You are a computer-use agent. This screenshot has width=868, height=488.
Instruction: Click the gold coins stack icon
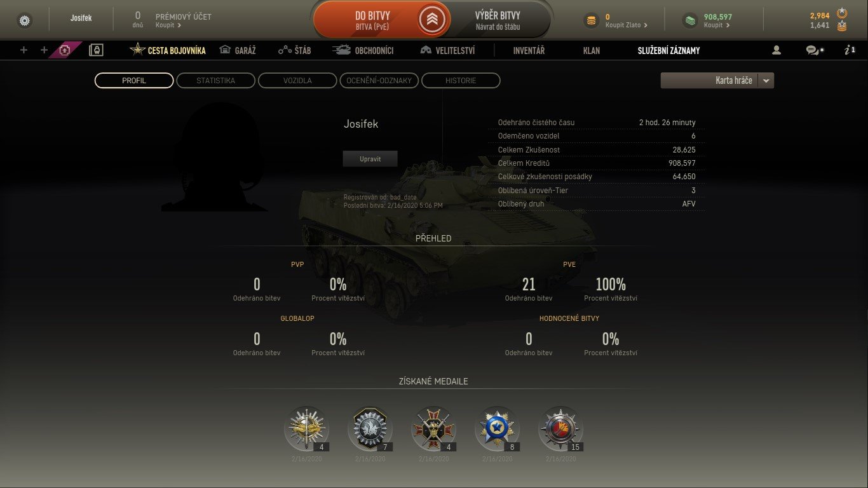click(591, 21)
